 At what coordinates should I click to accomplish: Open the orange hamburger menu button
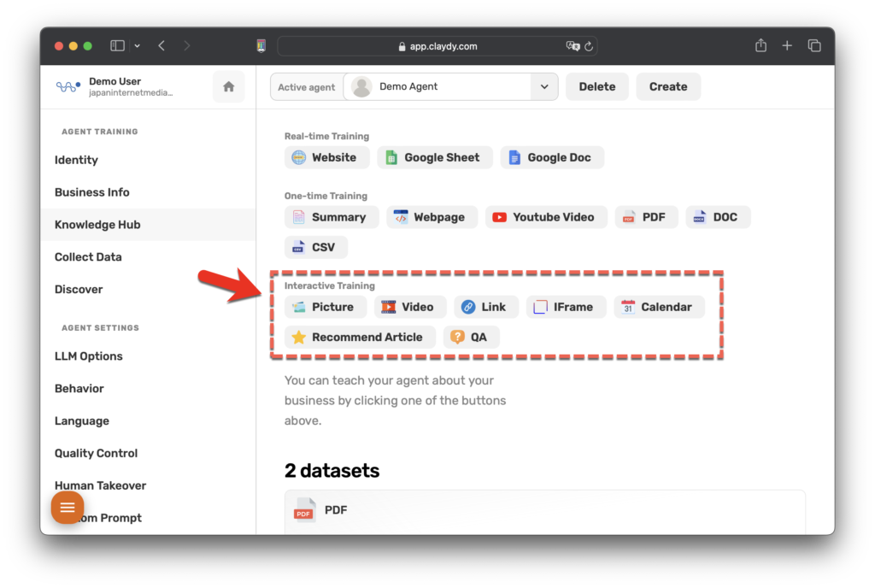(68, 508)
